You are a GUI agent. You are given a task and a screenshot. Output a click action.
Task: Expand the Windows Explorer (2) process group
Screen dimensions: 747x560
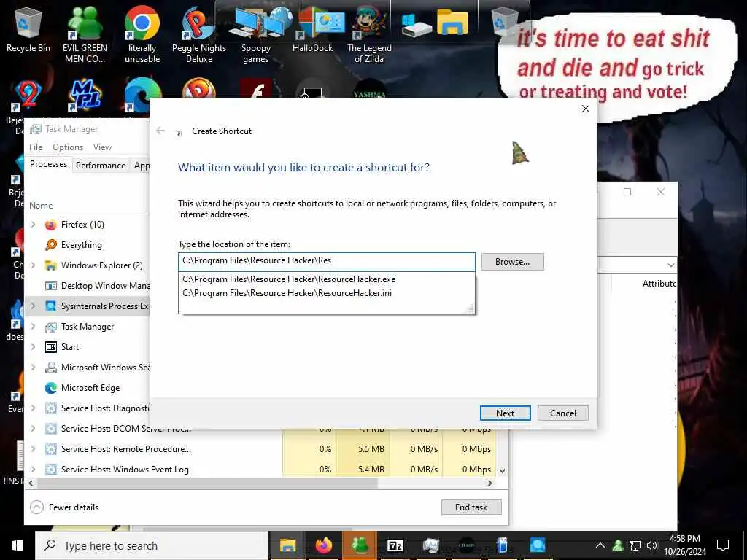[x=33, y=265]
